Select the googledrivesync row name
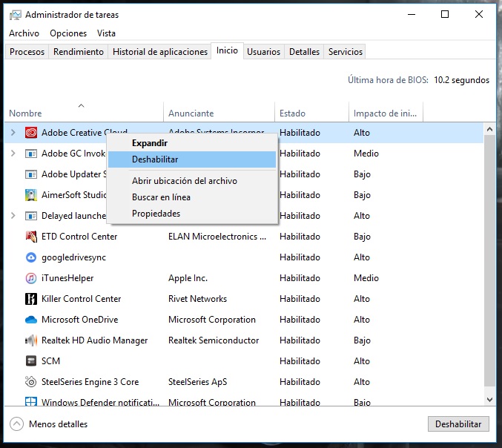This screenshot has width=502, height=448. pos(73,257)
